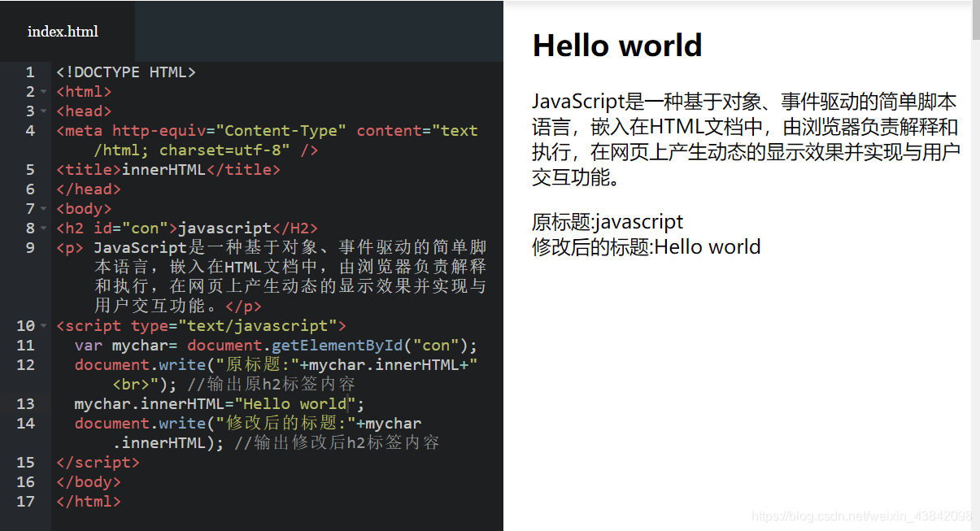Click the 修改后的标题:Hello world output in preview

pyautogui.click(x=647, y=246)
